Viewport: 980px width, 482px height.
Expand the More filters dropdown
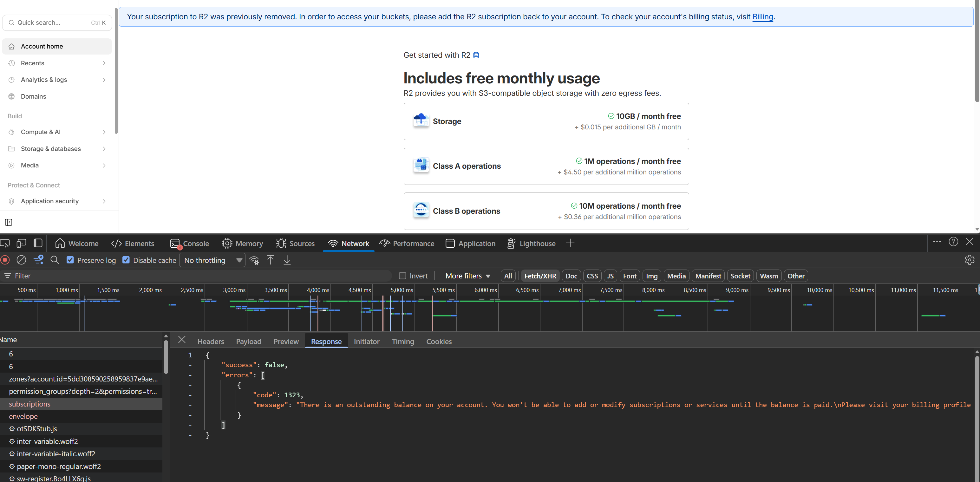[x=467, y=276]
